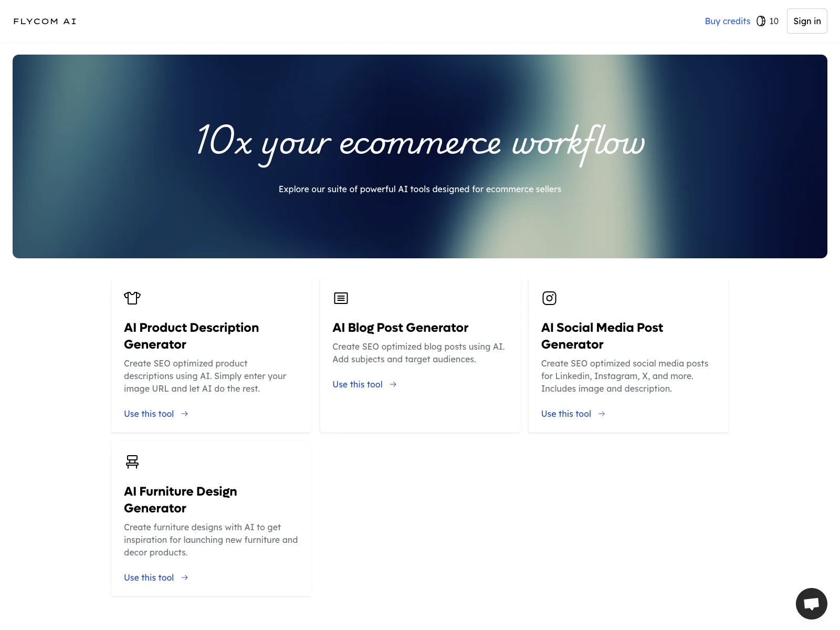Open the chat support bubble

[811, 604]
